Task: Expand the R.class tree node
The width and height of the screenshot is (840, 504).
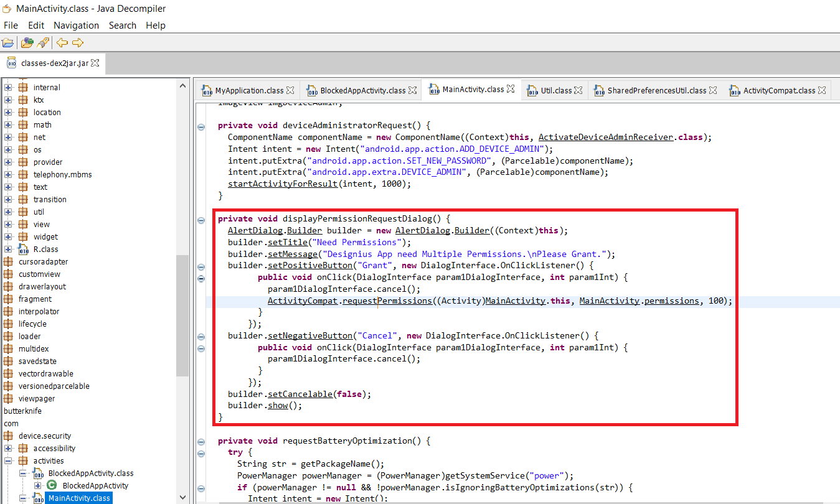Action: point(9,249)
